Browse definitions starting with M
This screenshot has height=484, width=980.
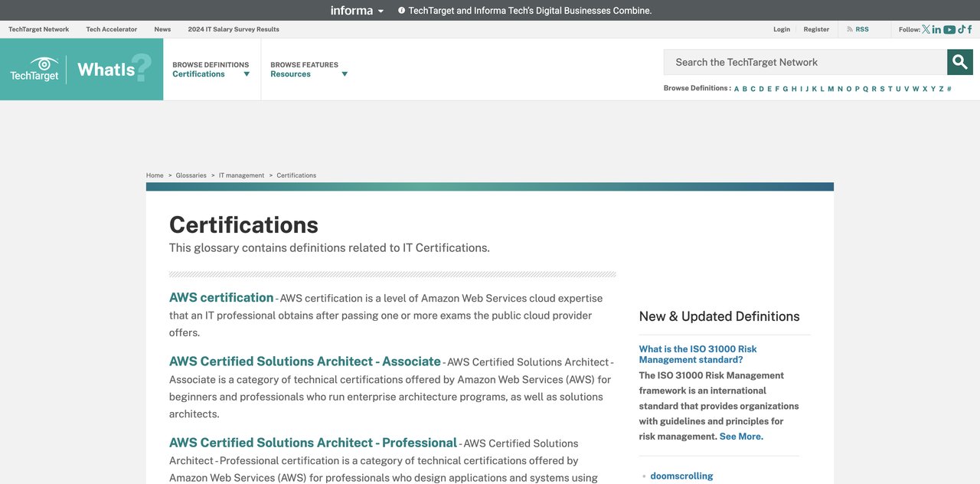831,89
